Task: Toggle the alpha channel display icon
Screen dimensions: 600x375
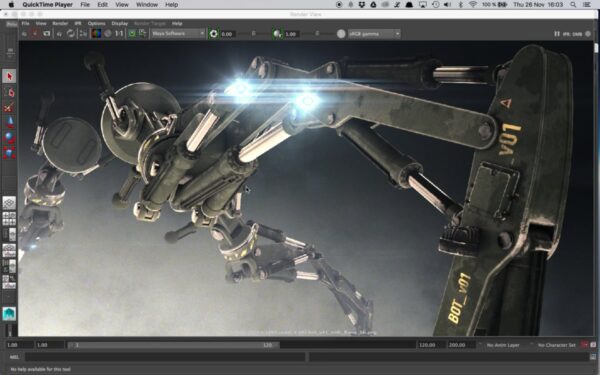Action: coord(108,34)
